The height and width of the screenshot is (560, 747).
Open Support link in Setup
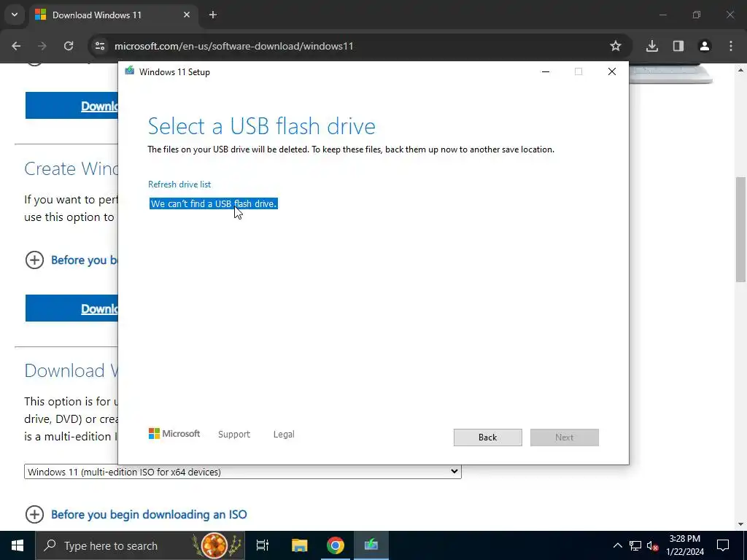click(234, 435)
